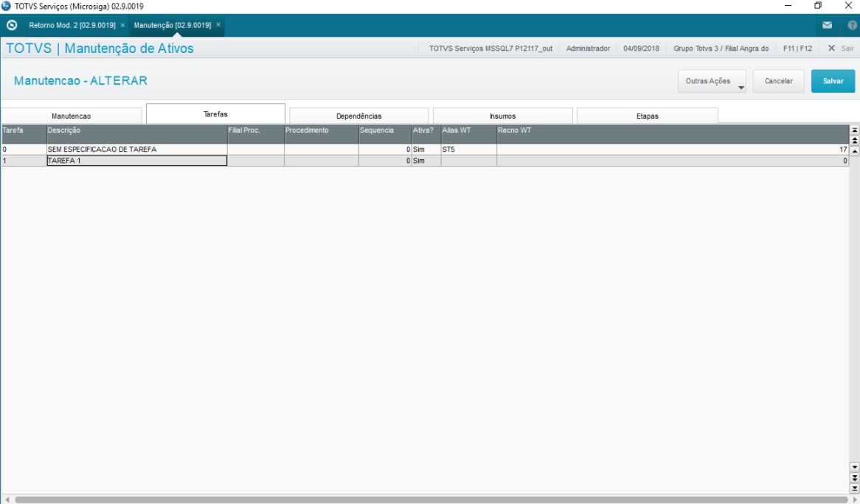
Task: Select the Tarefas tab
Action: click(x=215, y=114)
